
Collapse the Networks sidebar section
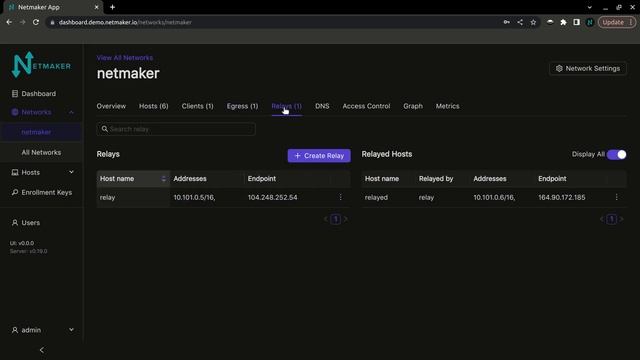(71, 112)
